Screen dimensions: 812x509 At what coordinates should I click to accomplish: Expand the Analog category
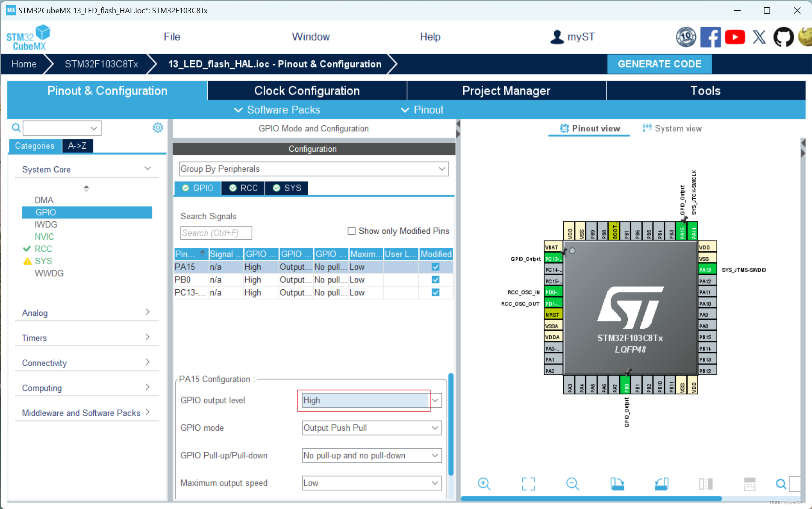point(87,313)
